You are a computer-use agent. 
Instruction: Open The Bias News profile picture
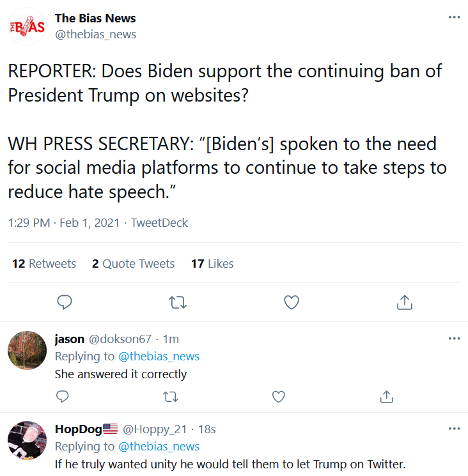(26, 26)
